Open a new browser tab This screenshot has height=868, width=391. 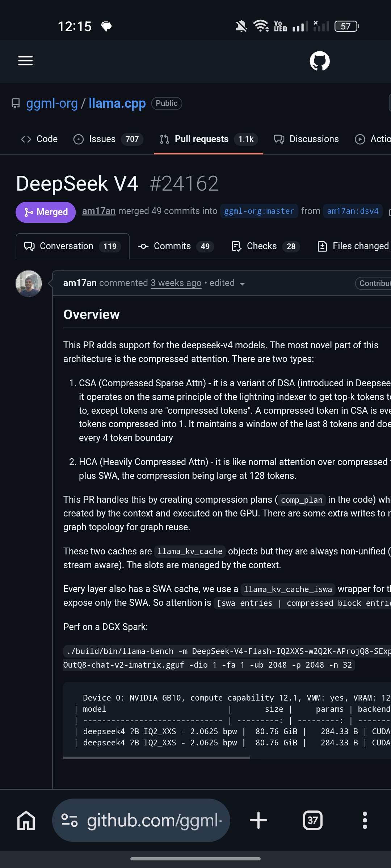tap(258, 820)
